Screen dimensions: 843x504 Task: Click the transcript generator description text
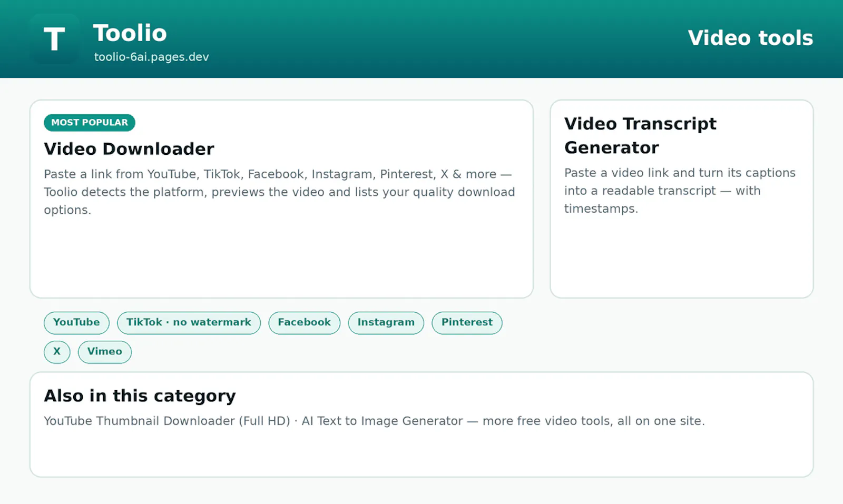point(680,191)
